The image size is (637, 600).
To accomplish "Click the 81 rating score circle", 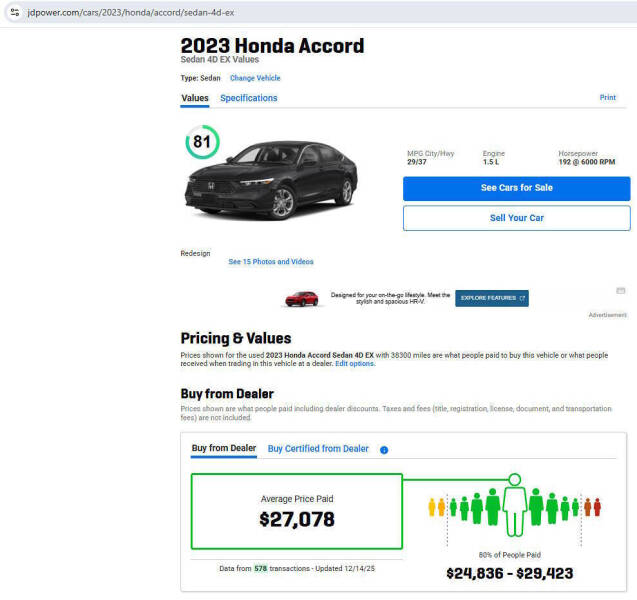I will click(x=202, y=142).
